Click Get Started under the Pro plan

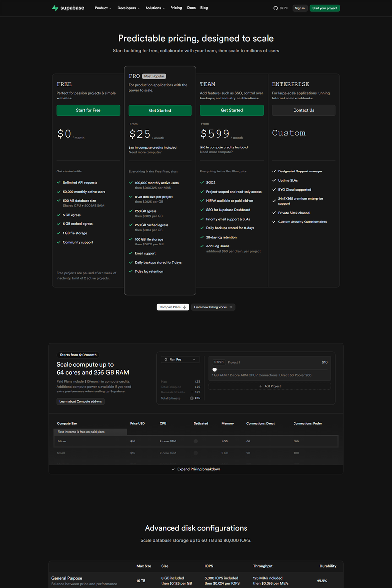pos(160,111)
